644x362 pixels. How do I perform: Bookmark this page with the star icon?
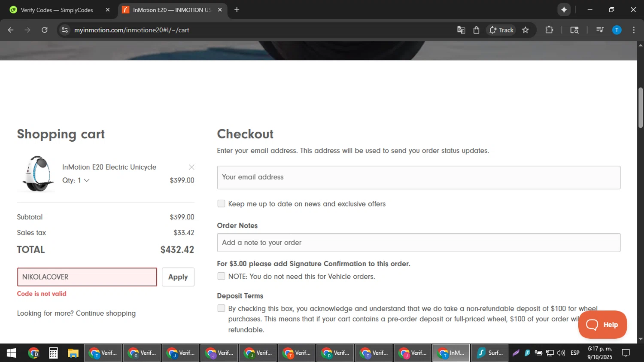pyautogui.click(x=526, y=30)
